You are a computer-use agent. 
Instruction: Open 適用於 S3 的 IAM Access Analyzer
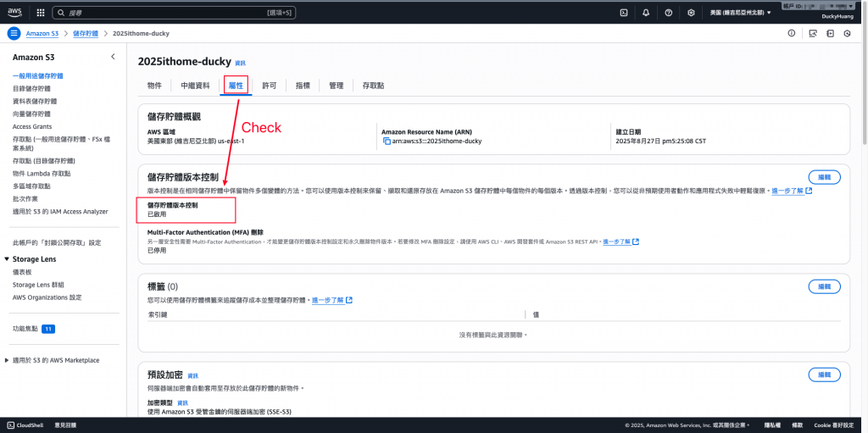click(x=60, y=212)
